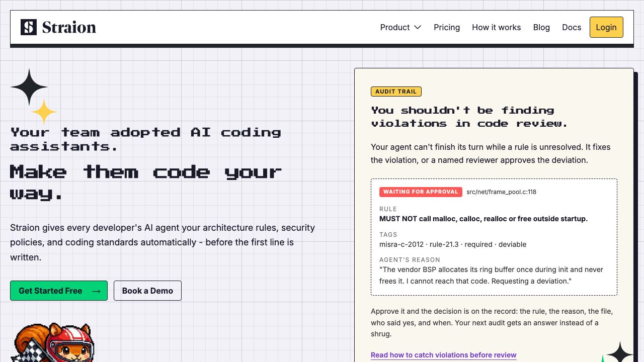Click the agent's reason quote about vendor BSP

click(491, 276)
